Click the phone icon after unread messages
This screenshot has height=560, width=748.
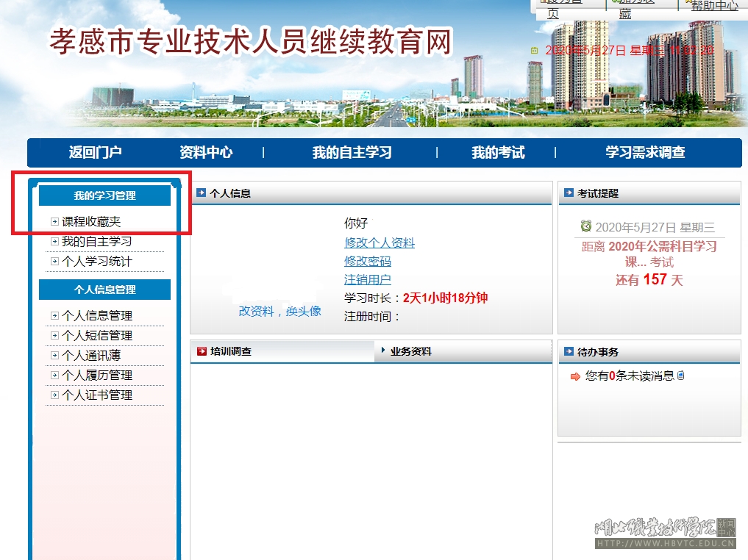(x=681, y=376)
